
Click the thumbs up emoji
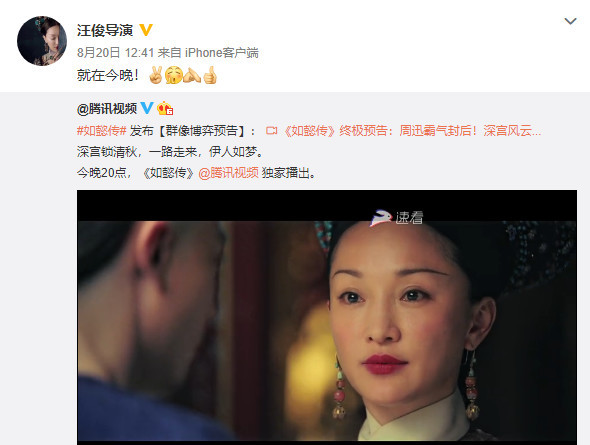[x=210, y=75]
